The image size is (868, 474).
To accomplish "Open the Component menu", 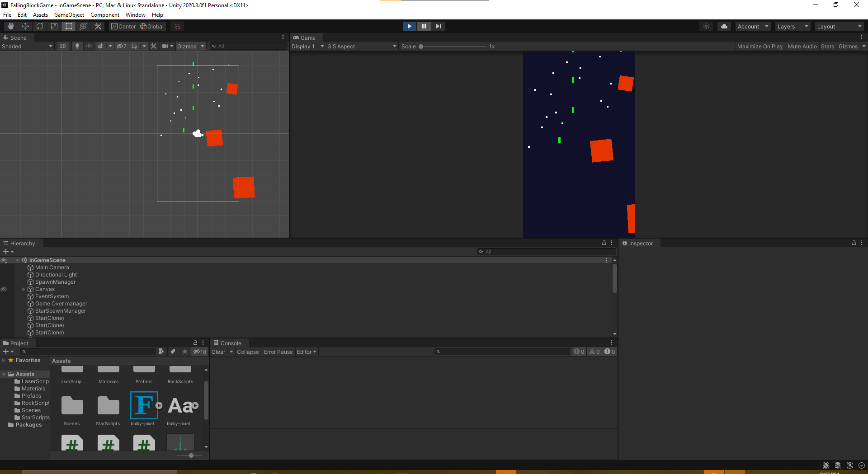I will 104,14.
